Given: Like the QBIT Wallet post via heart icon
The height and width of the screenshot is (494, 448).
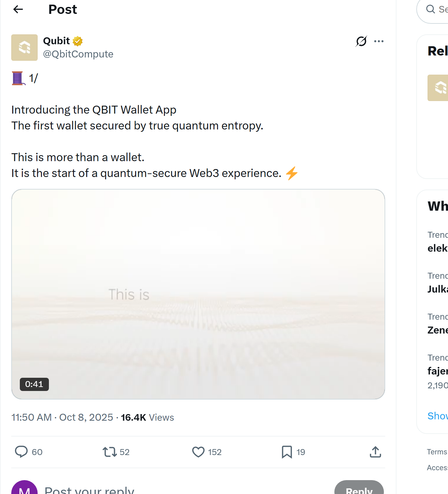Looking at the screenshot, I should pos(198,452).
